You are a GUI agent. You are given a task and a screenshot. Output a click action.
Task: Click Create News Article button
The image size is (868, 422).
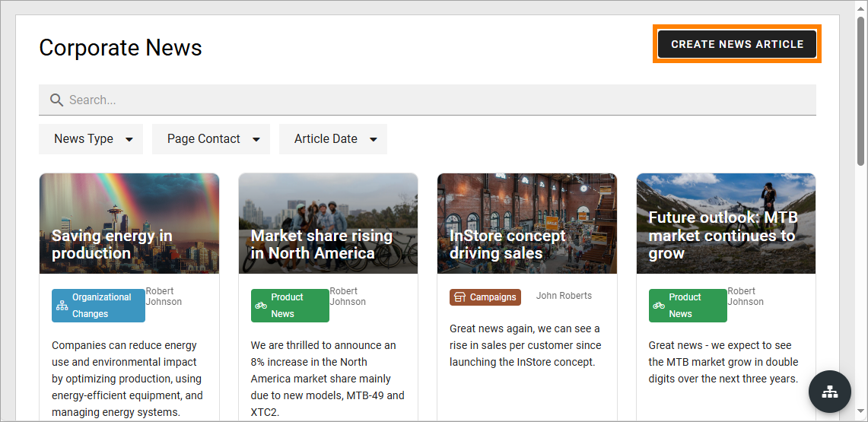[737, 44]
